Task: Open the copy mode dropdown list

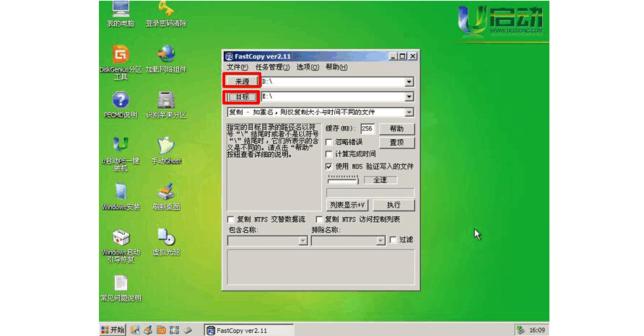Action: tap(409, 112)
